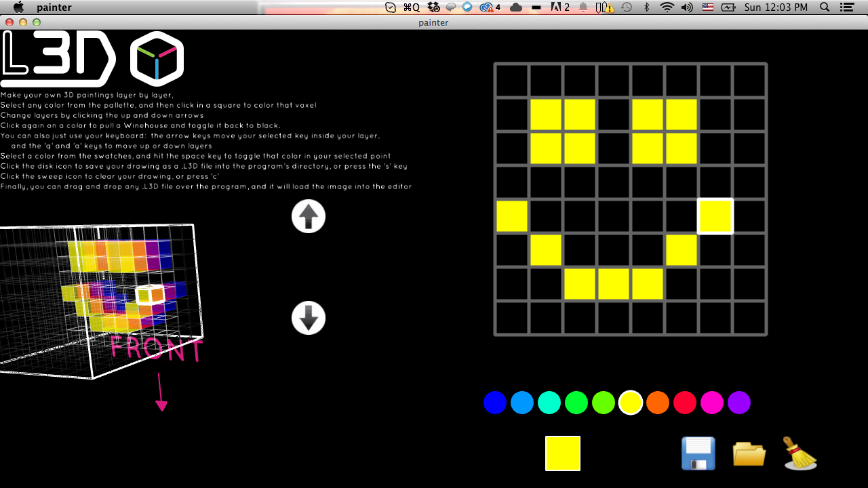The image size is (868, 488).
Task: Clear the drawing with the broom icon
Action: point(801,453)
